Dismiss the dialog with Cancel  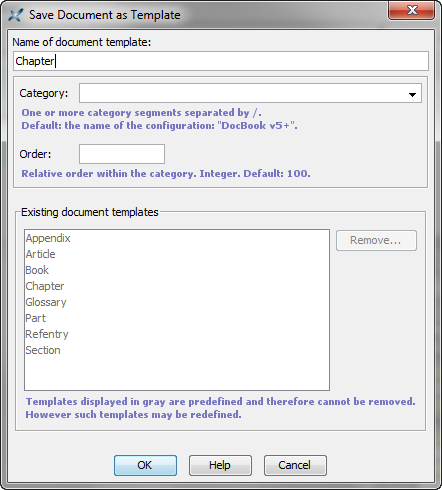295,465
